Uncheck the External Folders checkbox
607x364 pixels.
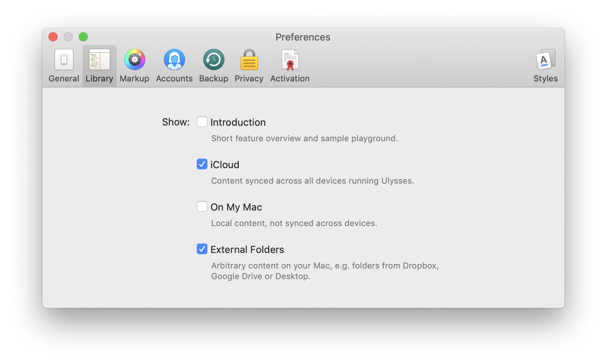pos(202,249)
